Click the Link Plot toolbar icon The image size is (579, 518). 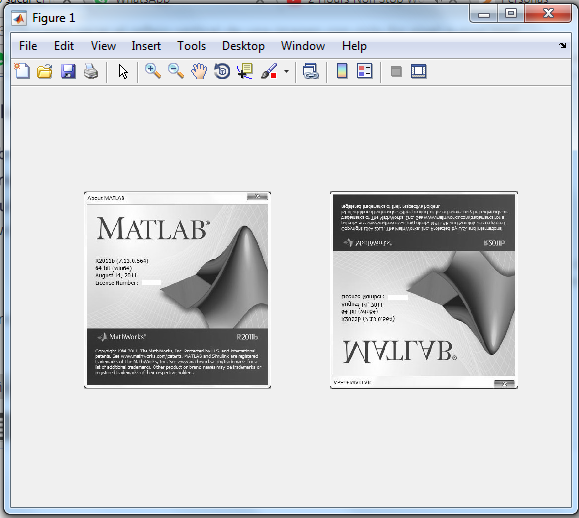(311, 71)
